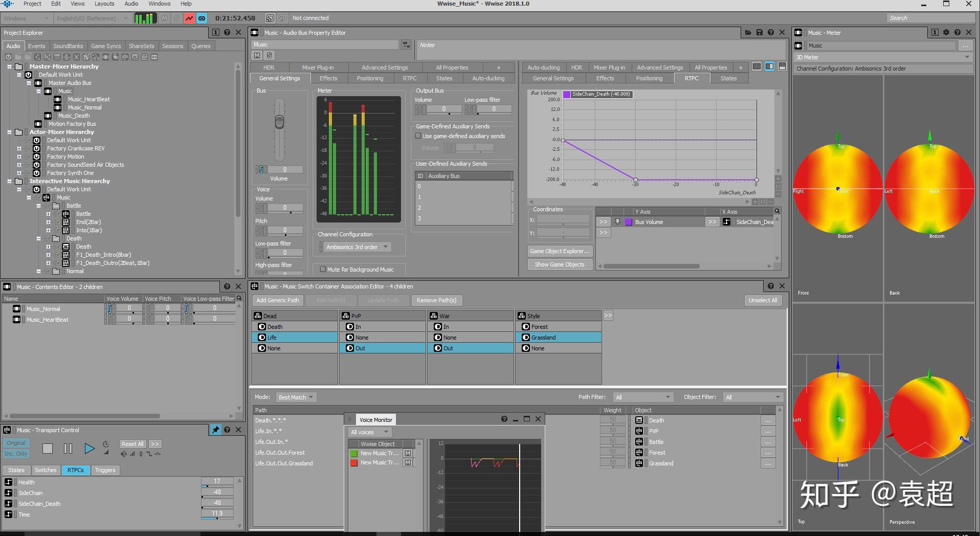This screenshot has width=980, height=536.
Task: Click the Time RTPC icon in Transport Control
Action: pos(8,515)
